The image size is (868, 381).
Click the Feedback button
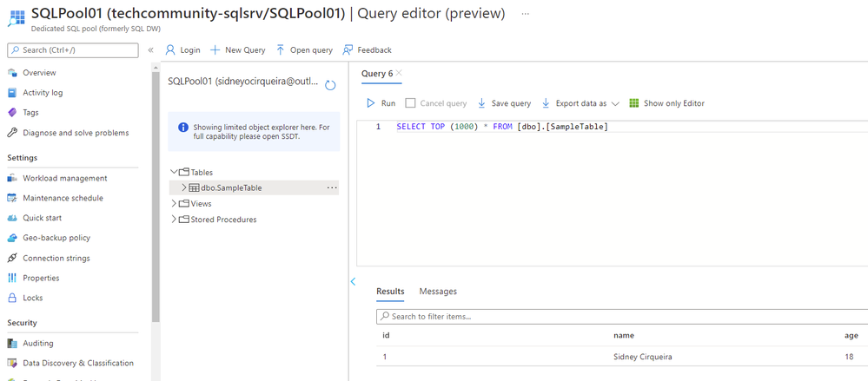(367, 49)
